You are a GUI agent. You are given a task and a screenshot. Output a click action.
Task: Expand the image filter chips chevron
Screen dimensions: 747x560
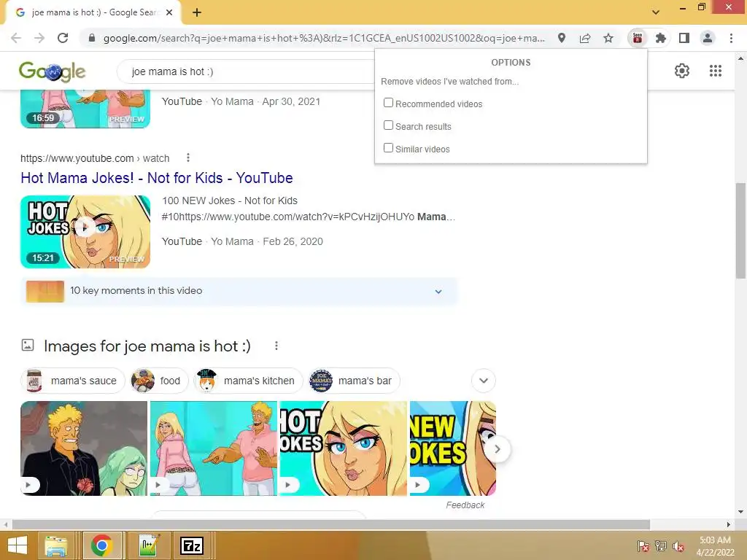(x=484, y=381)
